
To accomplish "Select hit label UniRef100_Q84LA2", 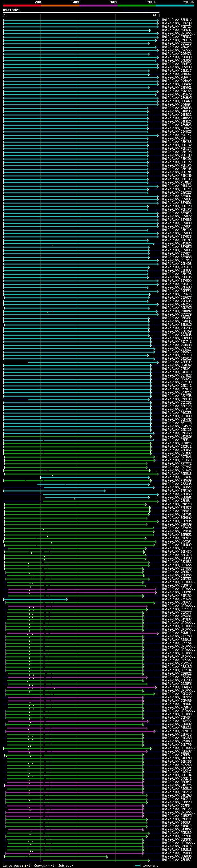I will click(x=177, y=365).
